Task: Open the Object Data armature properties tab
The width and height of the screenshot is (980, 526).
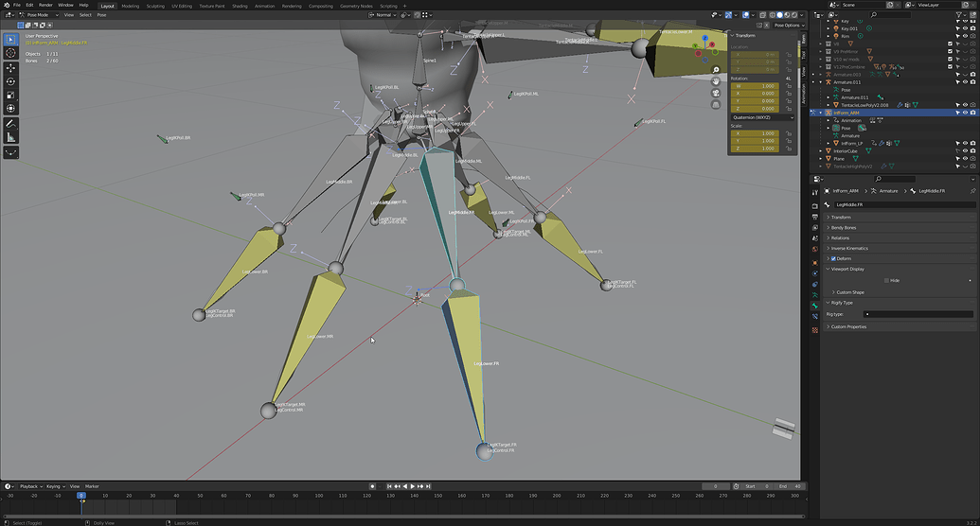Action: tap(815, 295)
